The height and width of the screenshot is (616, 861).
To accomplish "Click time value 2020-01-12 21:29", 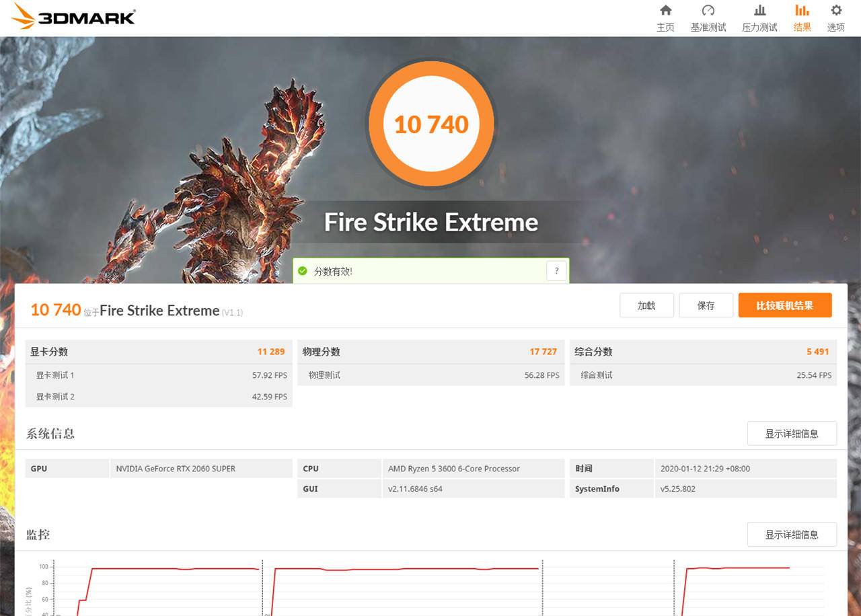I will 705,469.
